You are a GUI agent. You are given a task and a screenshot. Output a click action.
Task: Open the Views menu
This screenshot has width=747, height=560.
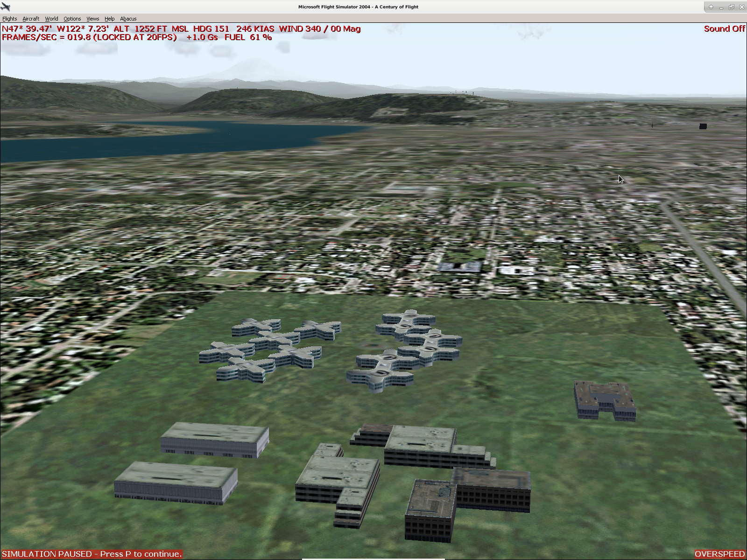coord(92,19)
